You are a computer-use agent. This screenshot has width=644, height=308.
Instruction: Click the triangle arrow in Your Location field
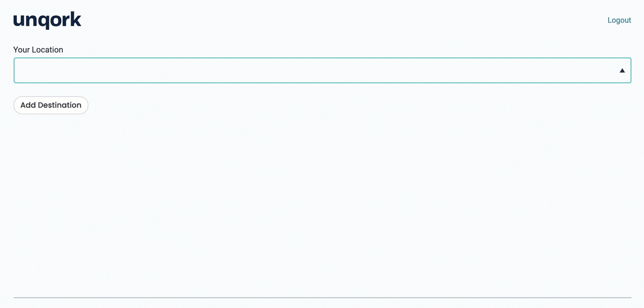click(x=622, y=70)
